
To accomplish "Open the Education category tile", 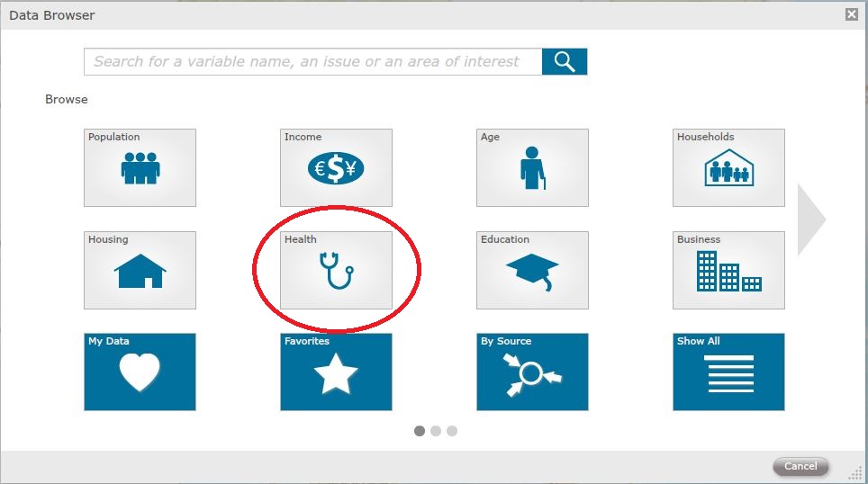I will click(532, 270).
